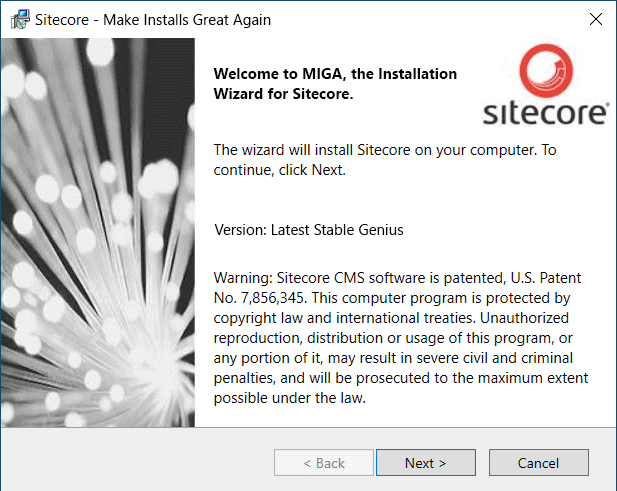Screen dimensions: 617x491
Task: Click the "Welcome to MIGA" heading
Action: click(x=336, y=84)
